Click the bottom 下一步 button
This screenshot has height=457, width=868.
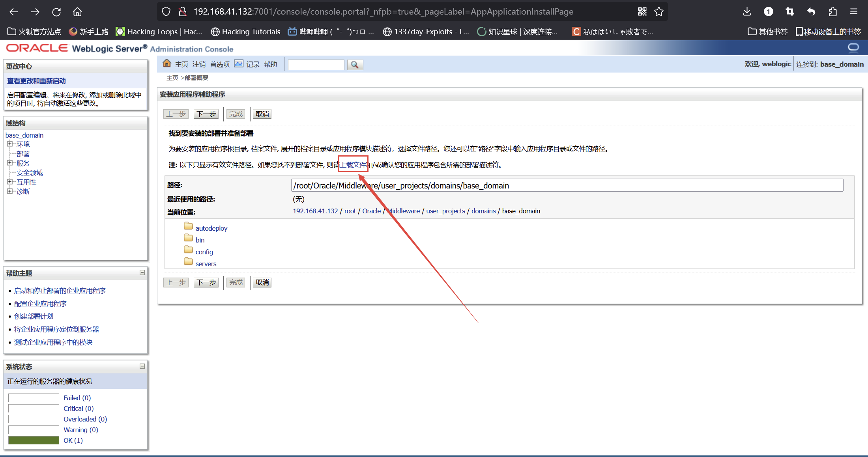pos(206,282)
